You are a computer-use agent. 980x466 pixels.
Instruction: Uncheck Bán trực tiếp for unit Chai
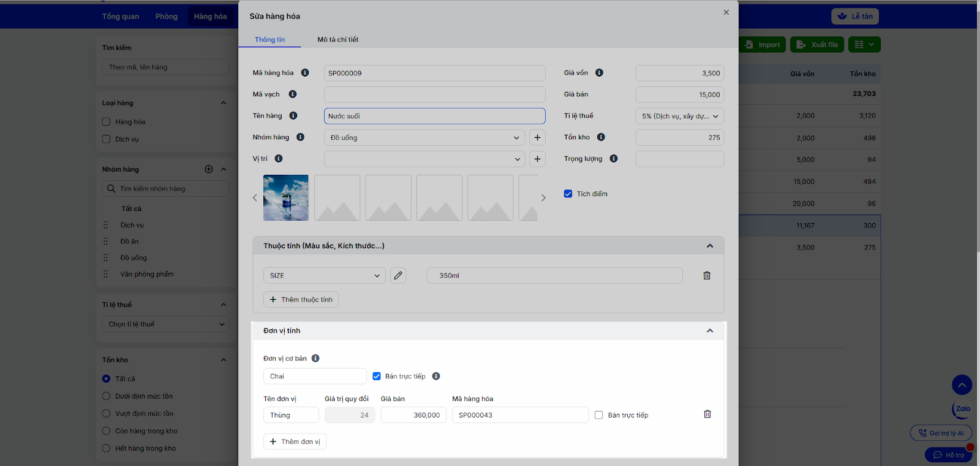coord(377,376)
